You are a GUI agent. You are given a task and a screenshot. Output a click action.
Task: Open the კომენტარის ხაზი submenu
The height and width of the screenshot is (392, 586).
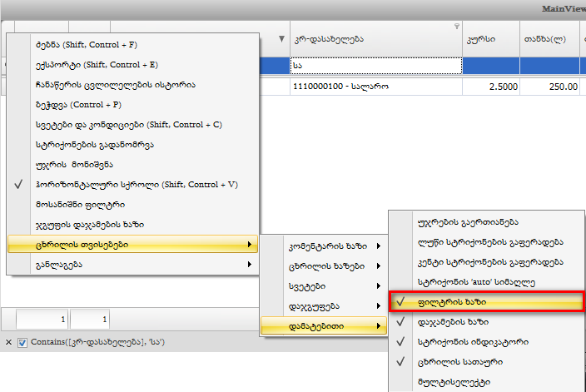[325, 246]
